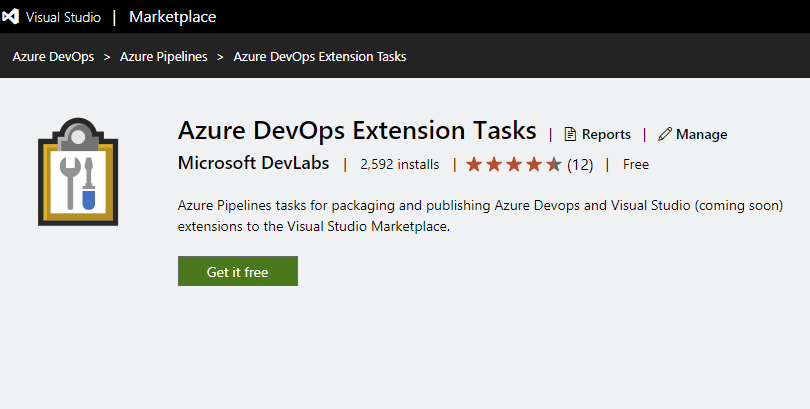This screenshot has width=810, height=409.
Task: Open the Reports link
Action: [x=606, y=134]
